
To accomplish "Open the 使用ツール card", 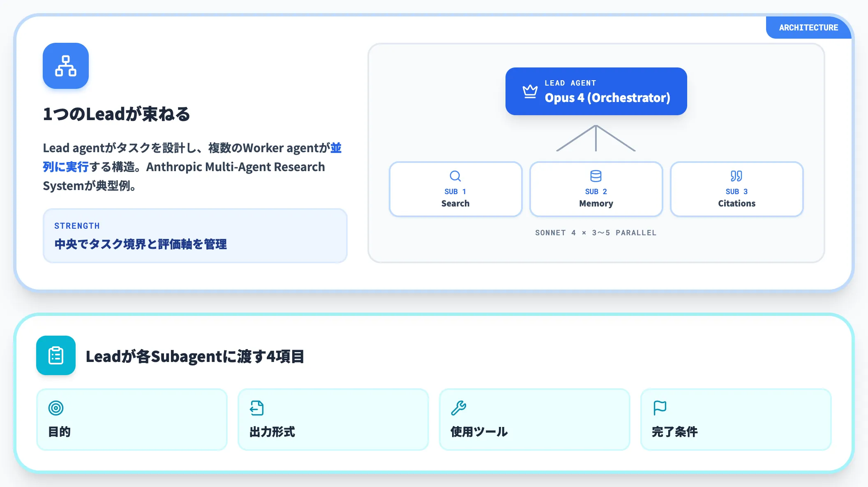I will point(535,420).
